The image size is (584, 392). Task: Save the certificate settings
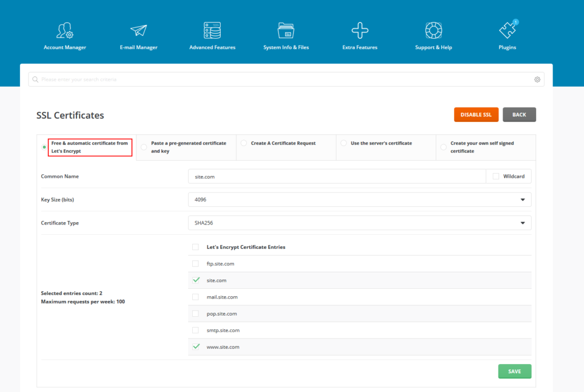click(514, 371)
